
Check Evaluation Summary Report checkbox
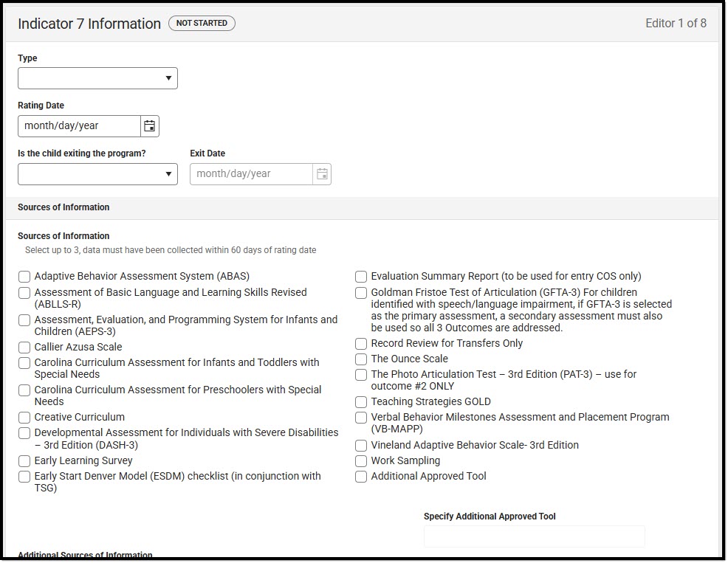click(x=361, y=277)
